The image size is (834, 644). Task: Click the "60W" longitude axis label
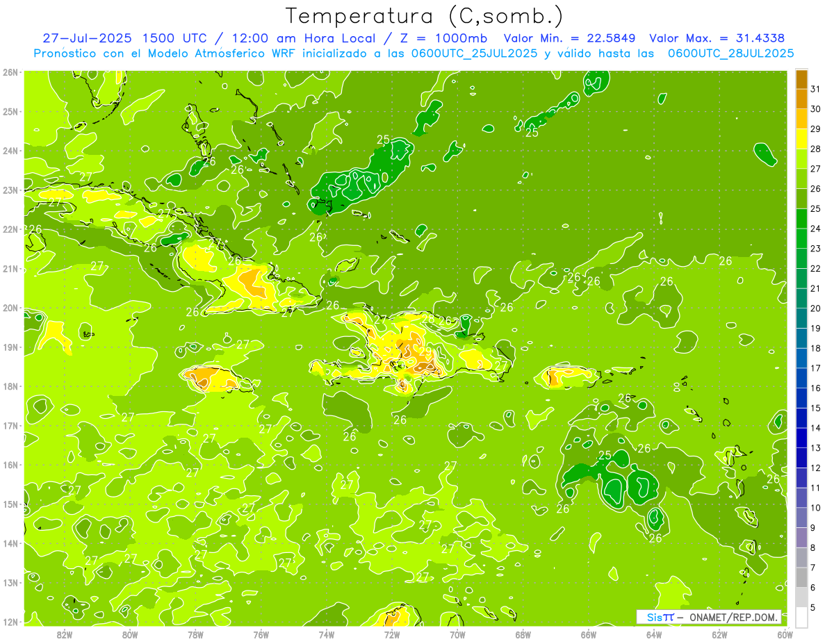point(785,634)
